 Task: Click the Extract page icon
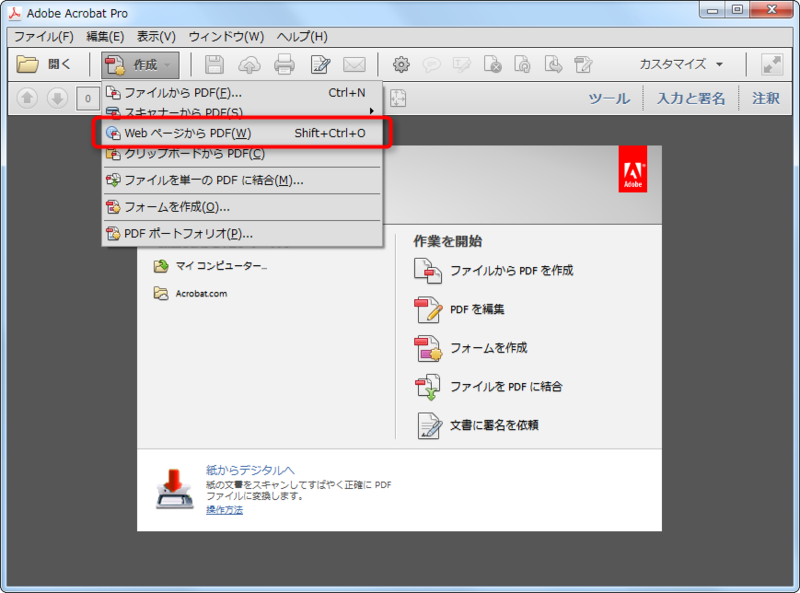tap(553, 65)
